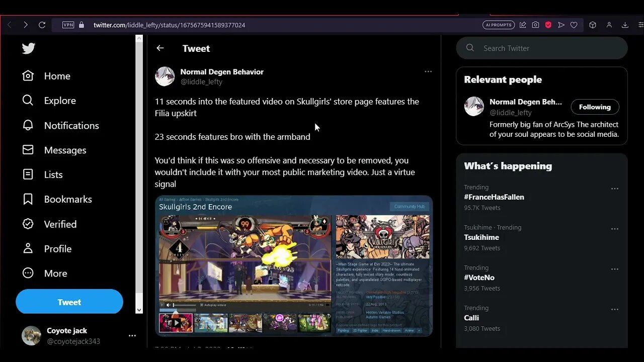Click the send paper-plane icon

click(x=561, y=25)
